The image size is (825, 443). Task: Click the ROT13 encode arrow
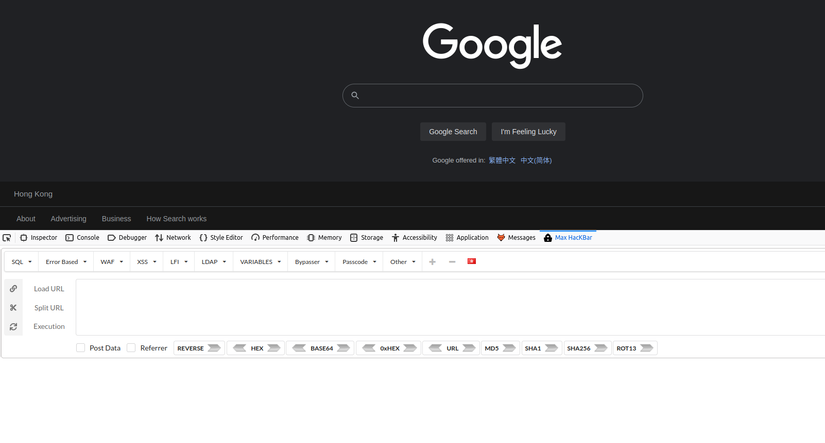pos(647,348)
